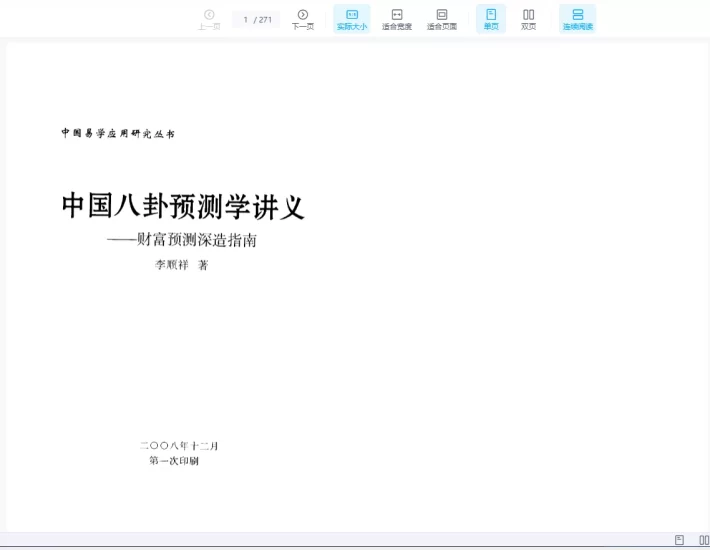This screenshot has width=710, height=550.
Task: Click the 著 character after author name
Action: point(203,265)
